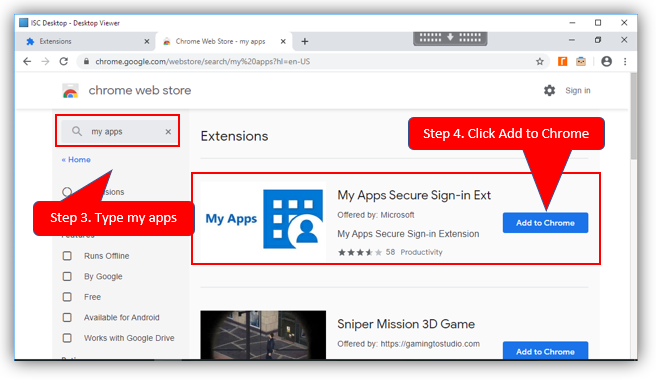Check Works with Google Drive filter

click(x=67, y=338)
